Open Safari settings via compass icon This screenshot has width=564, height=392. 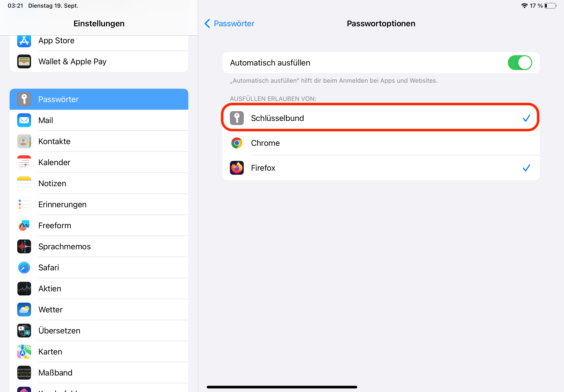click(24, 267)
